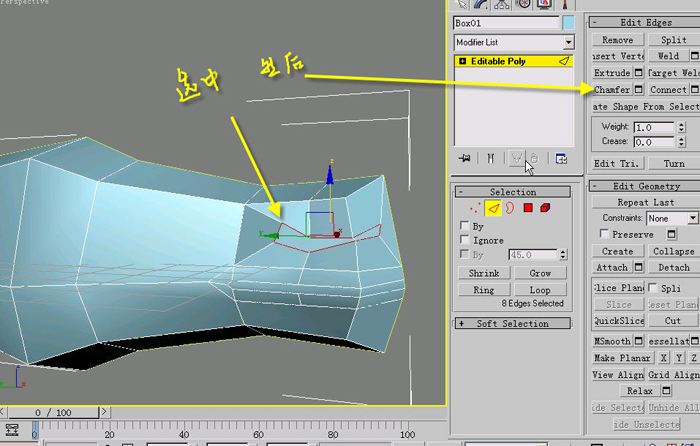Select Polygon sub-object level
The image size is (700, 446).
(528, 208)
